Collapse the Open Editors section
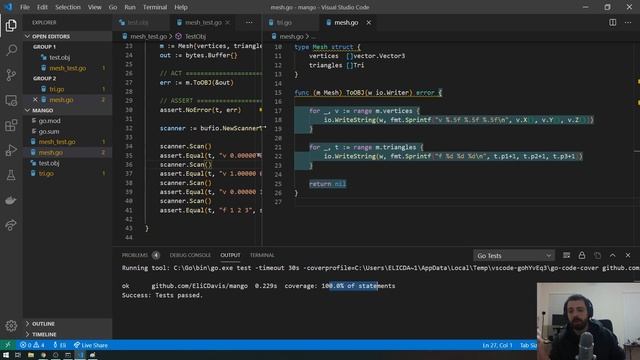Viewport: 640px width, 360px height. (67, 36)
